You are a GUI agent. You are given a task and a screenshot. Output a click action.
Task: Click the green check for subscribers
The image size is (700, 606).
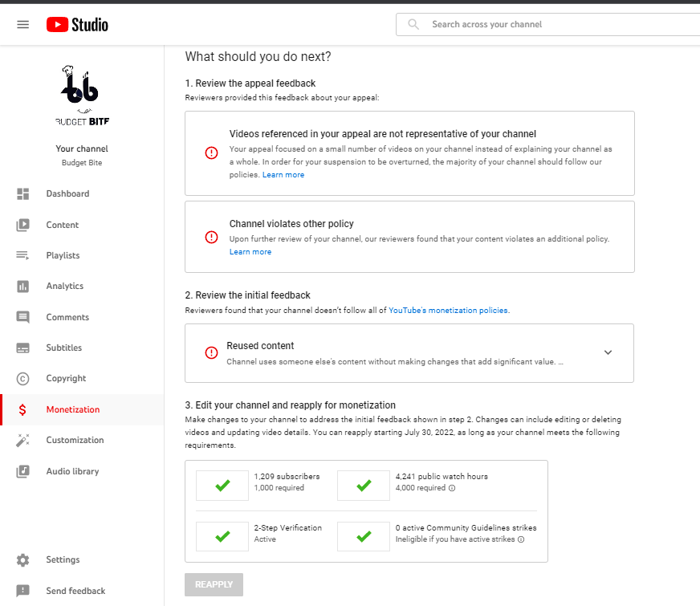(222, 485)
